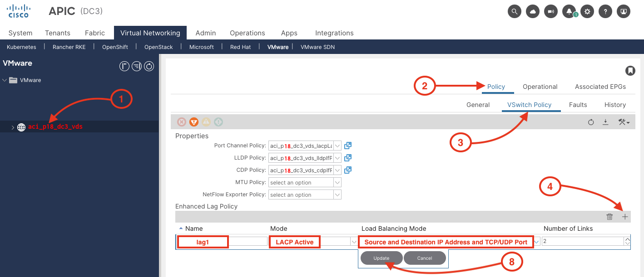Increase Number of Links with stepper arrow
Viewport: 644px width, 277px height.
[628, 239]
